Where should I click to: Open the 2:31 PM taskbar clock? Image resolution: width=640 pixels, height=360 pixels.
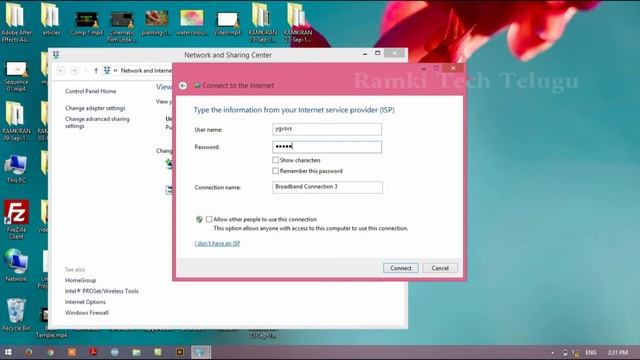(x=618, y=352)
